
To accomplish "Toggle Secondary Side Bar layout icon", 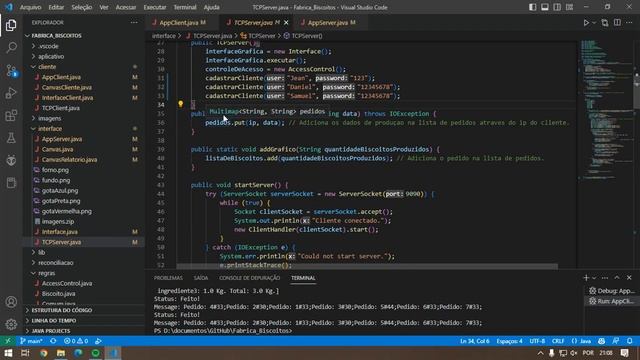I will [x=557, y=7].
